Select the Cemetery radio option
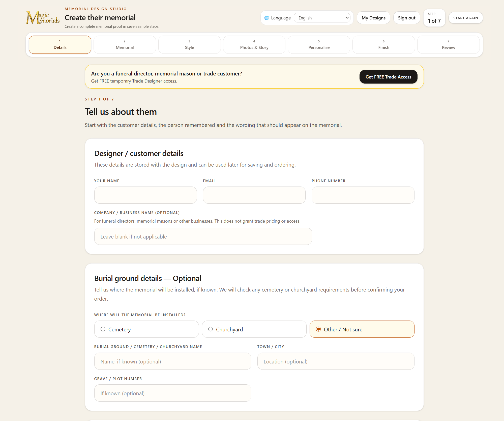504x421 pixels. 146,329
